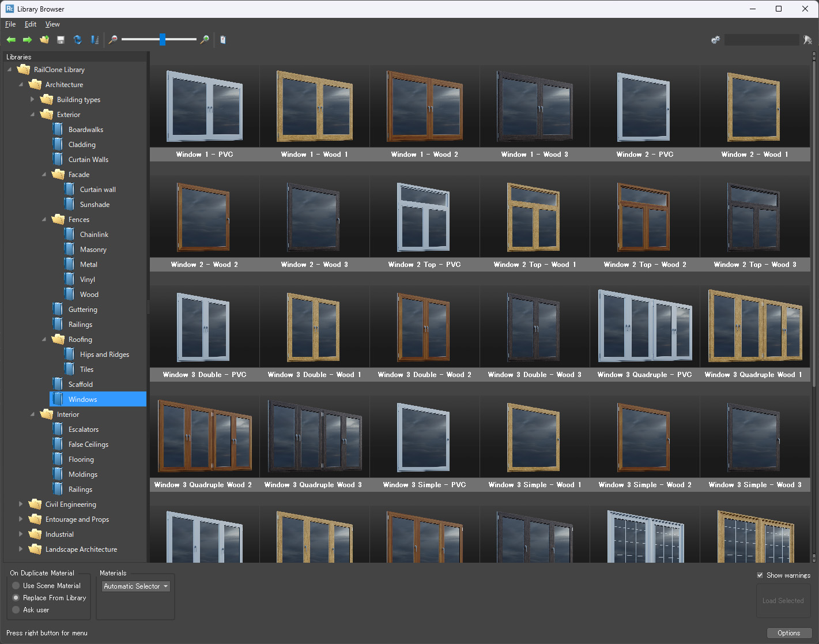The image size is (819, 644).
Task: Select the Curtain wall item under Facade
Action: pyautogui.click(x=98, y=190)
